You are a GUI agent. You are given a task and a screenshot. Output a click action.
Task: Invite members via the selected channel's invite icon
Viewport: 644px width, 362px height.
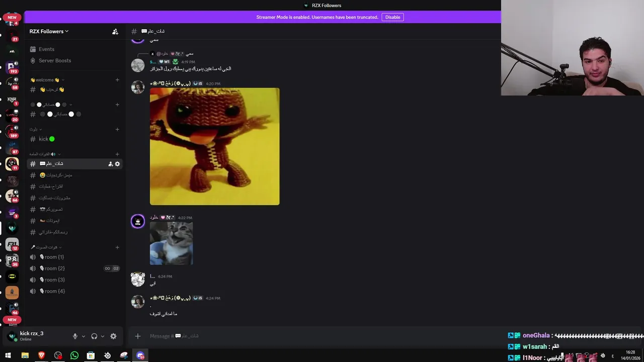pos(110,164)
